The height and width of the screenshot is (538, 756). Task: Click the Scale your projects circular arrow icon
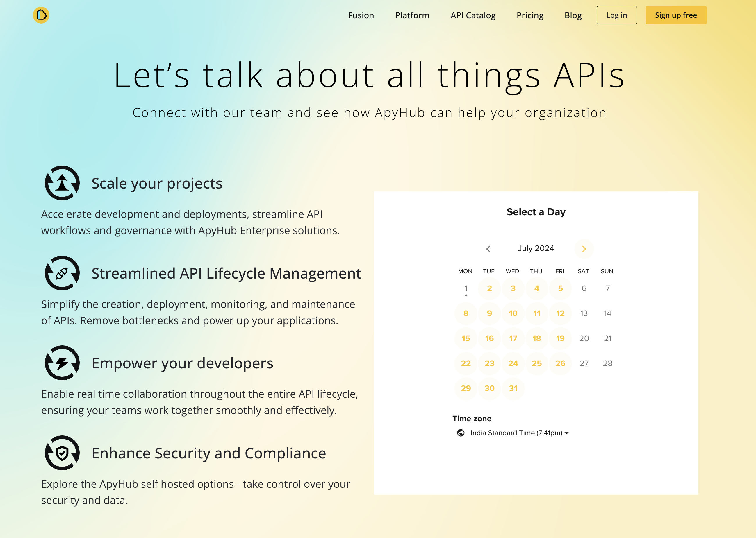pos(62,183)
